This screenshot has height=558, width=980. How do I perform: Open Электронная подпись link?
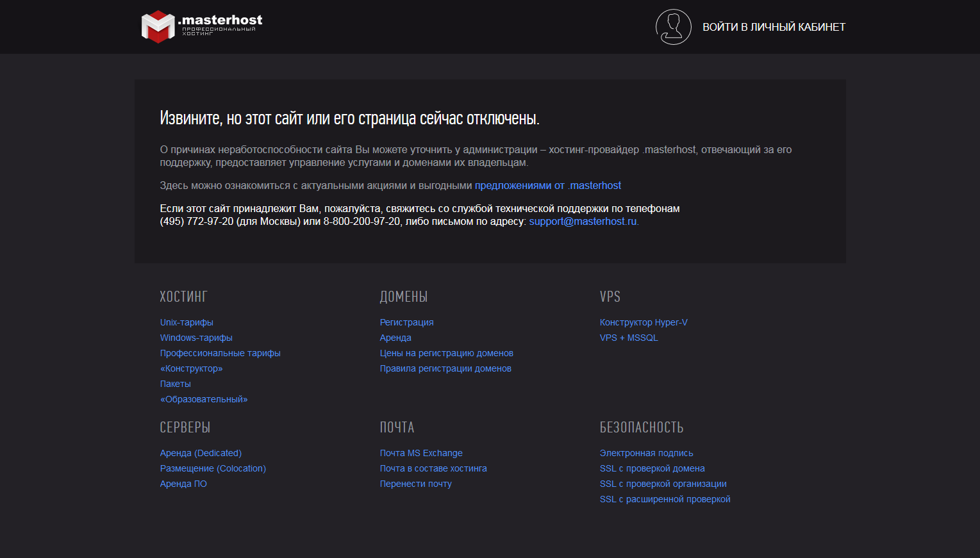646,453
